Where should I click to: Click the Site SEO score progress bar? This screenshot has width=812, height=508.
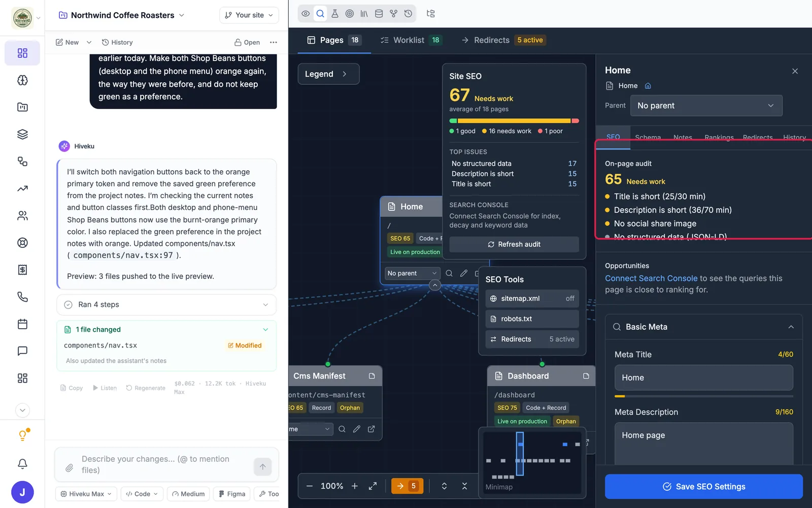(x=514, y=121)
